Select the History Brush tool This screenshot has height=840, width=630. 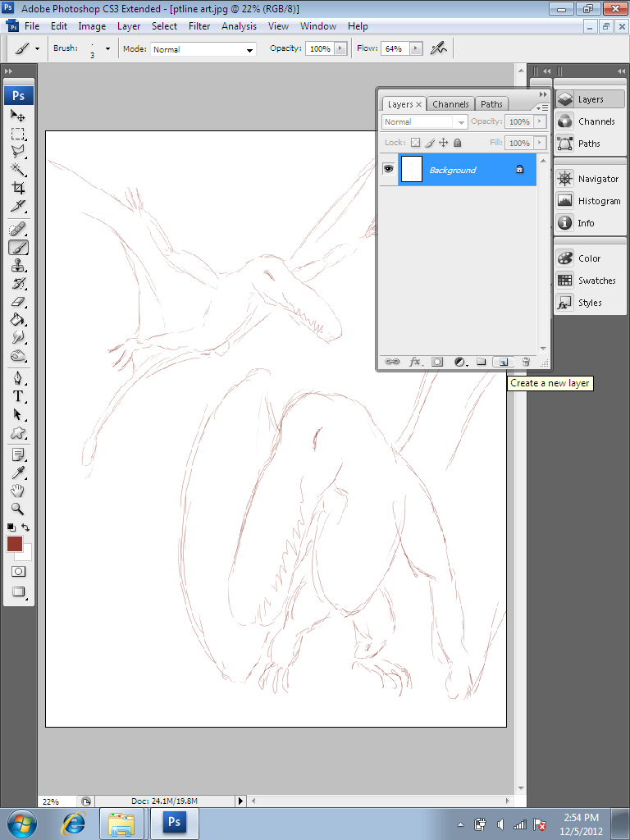pos(18,283)
